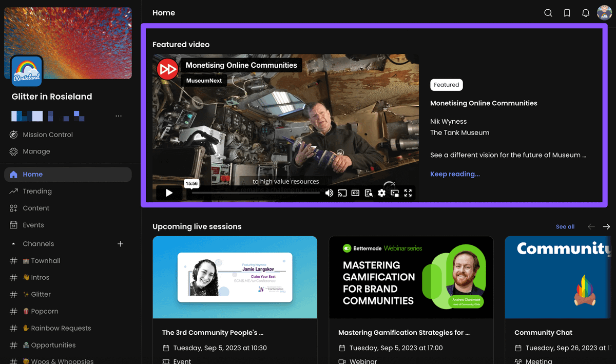Enable picture-in-picture mode for video
The height and width of the screenshot is (364, 616).
click(395, 193)
